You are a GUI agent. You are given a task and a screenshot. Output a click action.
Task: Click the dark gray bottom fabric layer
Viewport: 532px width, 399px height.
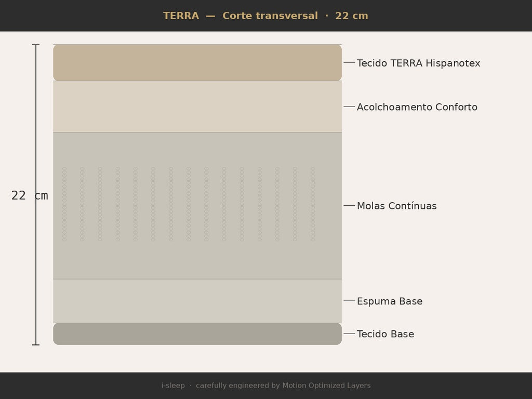click(x=197, y=334)
